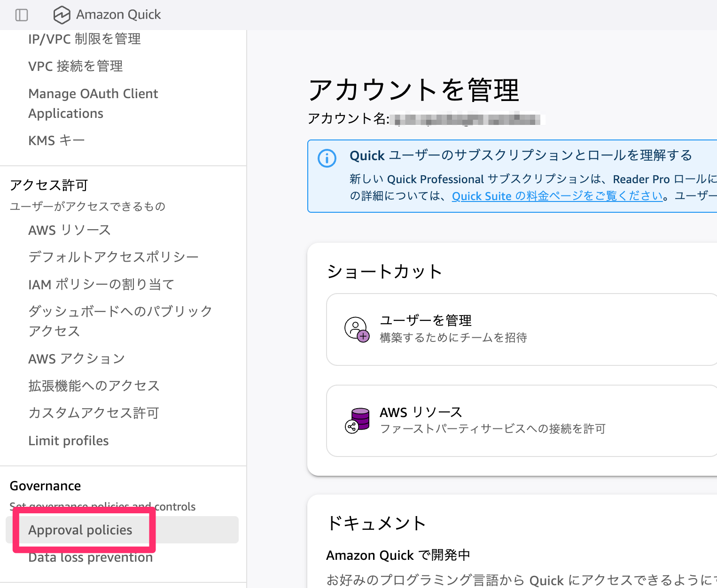Click the ユーザーを管理 user-plus icon
Viewport: 717px width, 588px height.
357,329
